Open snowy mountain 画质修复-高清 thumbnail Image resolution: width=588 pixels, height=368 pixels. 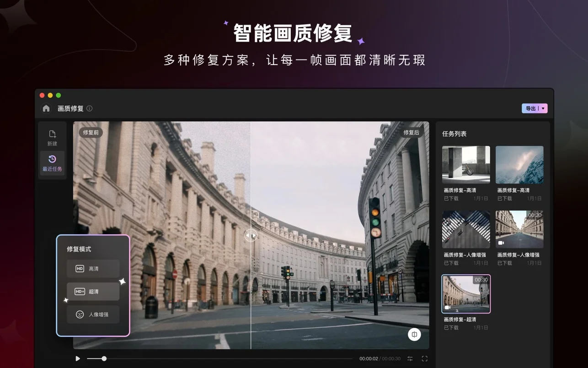(519, 165)
